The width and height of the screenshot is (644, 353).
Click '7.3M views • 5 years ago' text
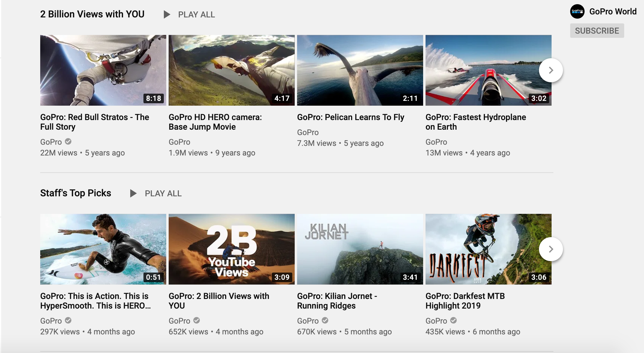[x=340, y=143]
